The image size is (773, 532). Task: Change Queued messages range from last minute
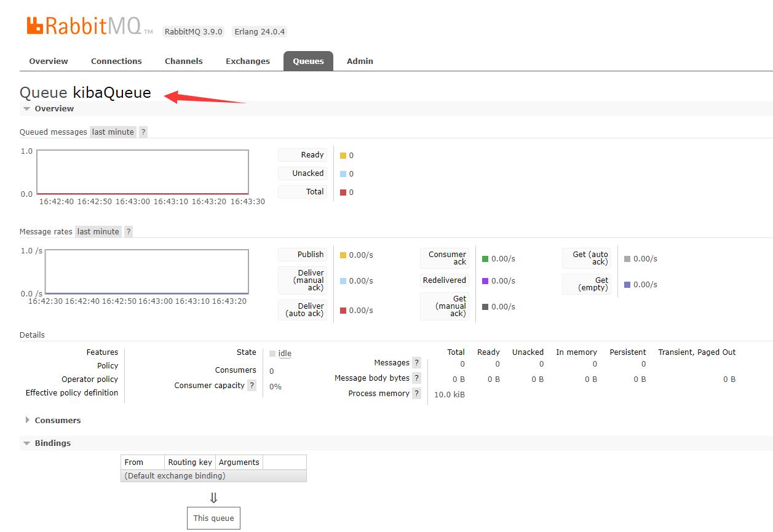click(113, 132)
